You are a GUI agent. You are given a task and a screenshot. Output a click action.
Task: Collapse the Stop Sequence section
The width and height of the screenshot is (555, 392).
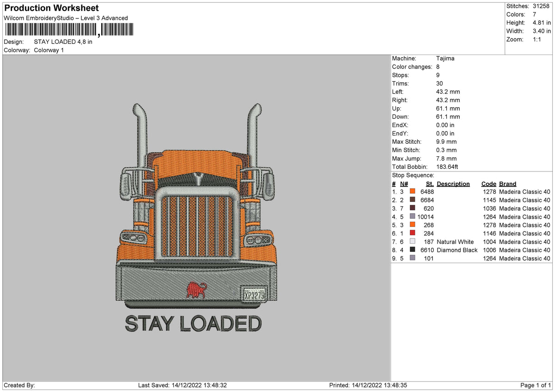(x=413, y=175)
